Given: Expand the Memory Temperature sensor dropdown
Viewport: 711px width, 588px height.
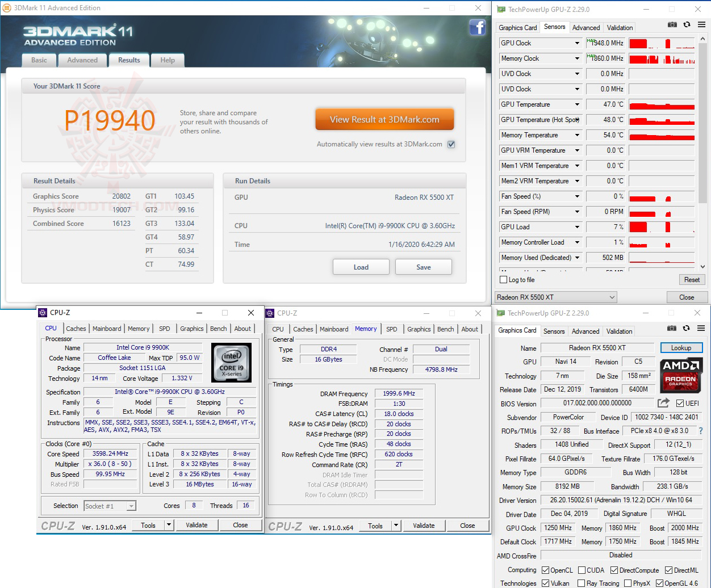Looking at the screenshot, I should click(x=577, y=135).
